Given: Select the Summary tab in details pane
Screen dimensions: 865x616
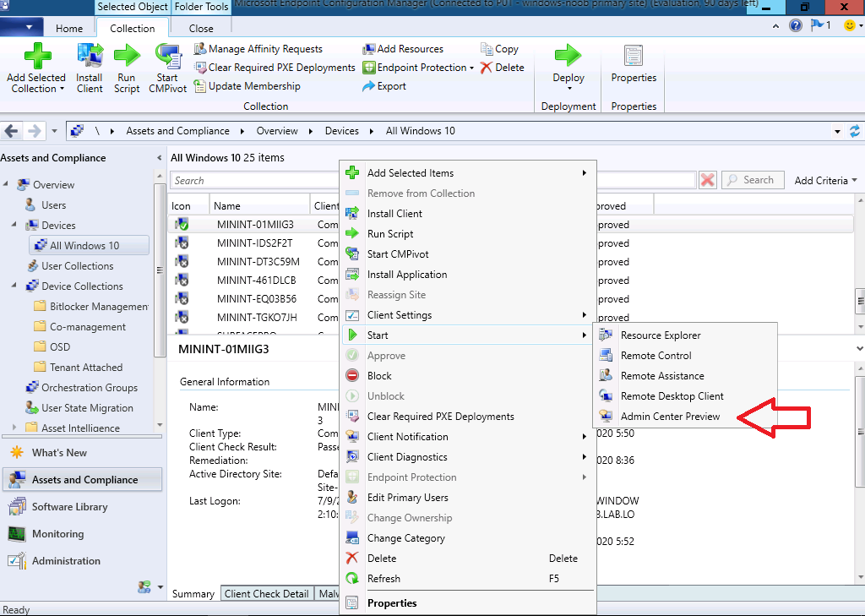Looking at the screenshot, I should 193,594.
